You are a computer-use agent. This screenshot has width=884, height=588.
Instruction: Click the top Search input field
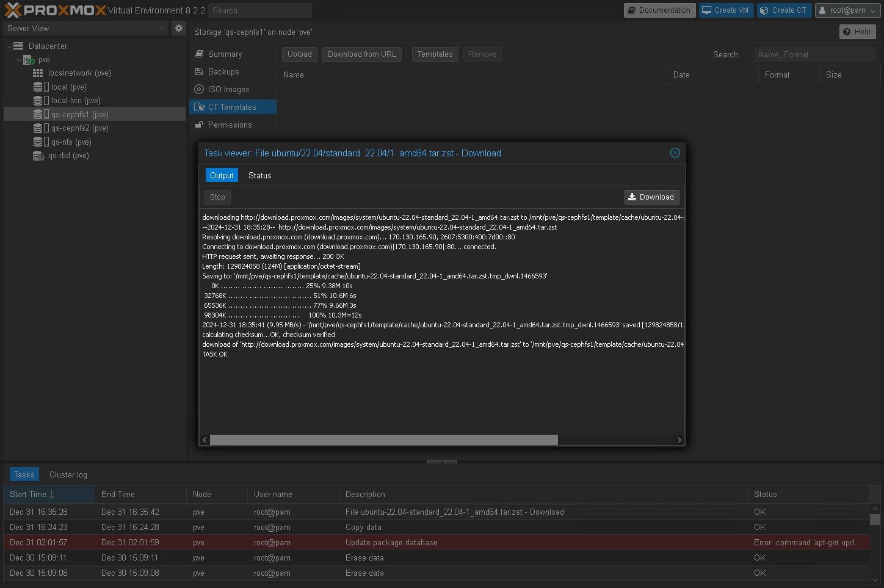(x=259, y=10)
